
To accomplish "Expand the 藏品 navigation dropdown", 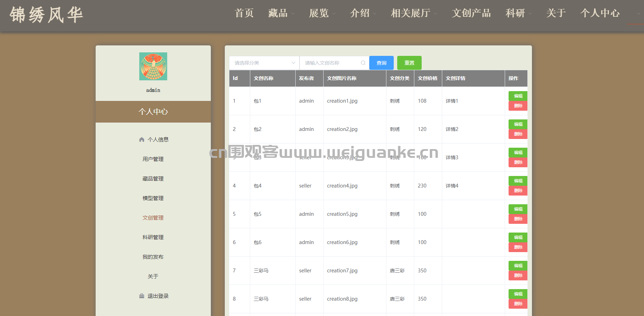I will tap(281, 13).
